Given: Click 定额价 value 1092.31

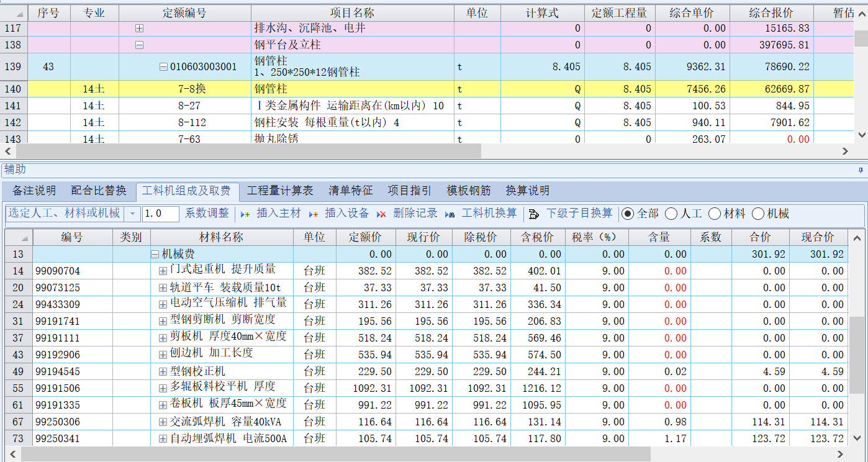Looking at the screenshot, I should pyautogui.click(x=372, y=388).
